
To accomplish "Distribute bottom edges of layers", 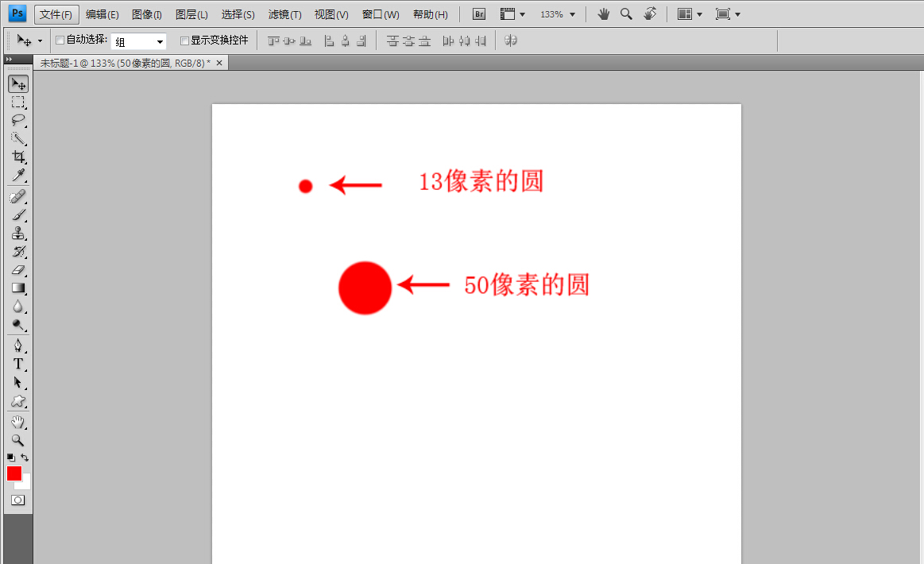I will click(x=424, y=41).
